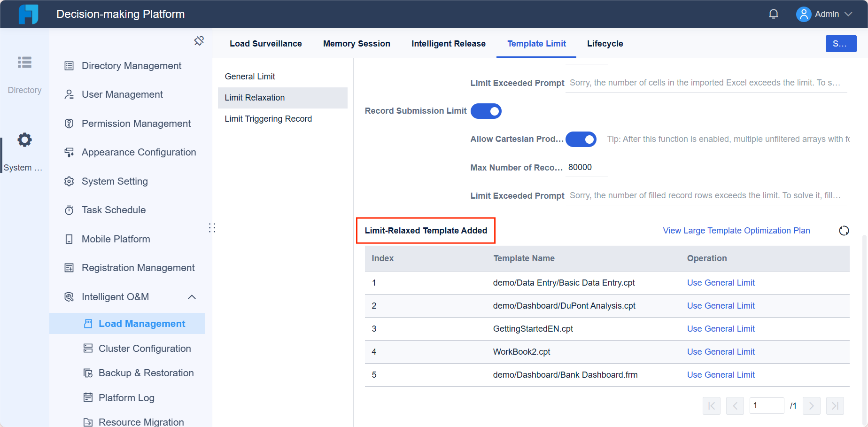
Task: Open the Limit Triggering Record section
Action: pyautogui.click(x=268, y=118)
